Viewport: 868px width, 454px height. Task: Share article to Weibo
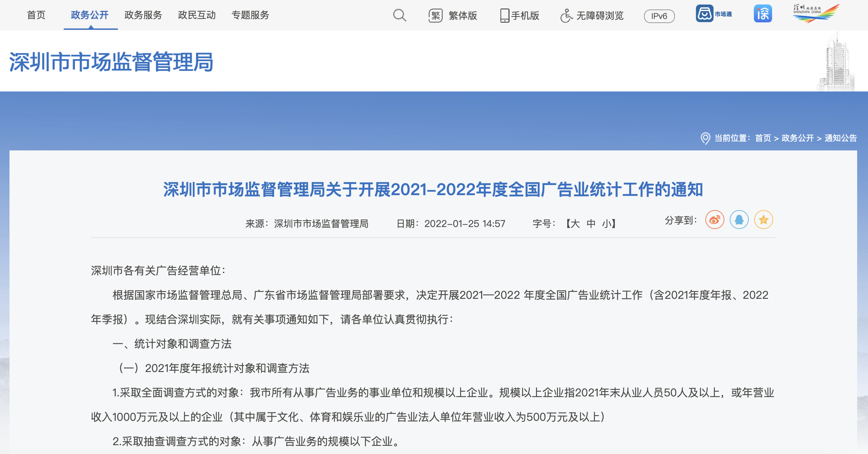click(x=715, y=220)
